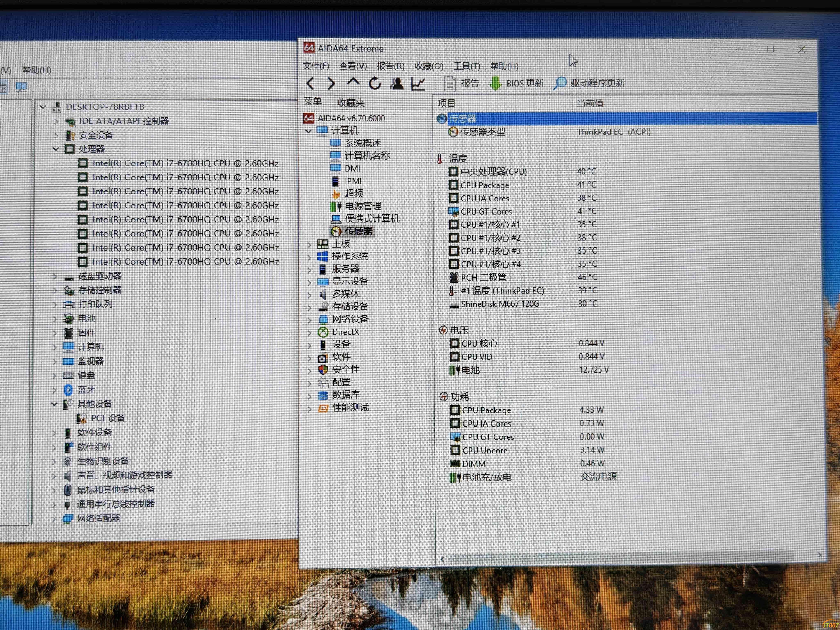Click the 性能测试 icon in AIDA64 tree
Screen dimensions: 840x630
(x=323, y=408)
